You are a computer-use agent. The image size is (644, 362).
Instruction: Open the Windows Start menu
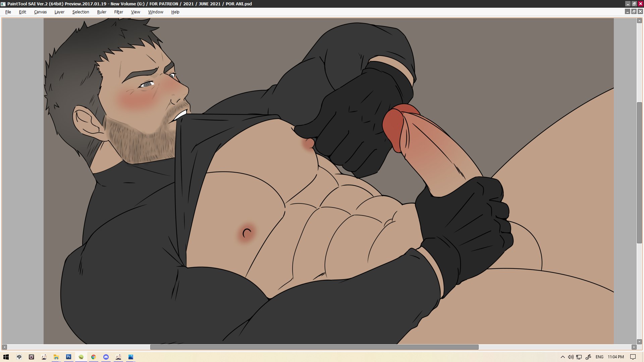coord(6,357)
